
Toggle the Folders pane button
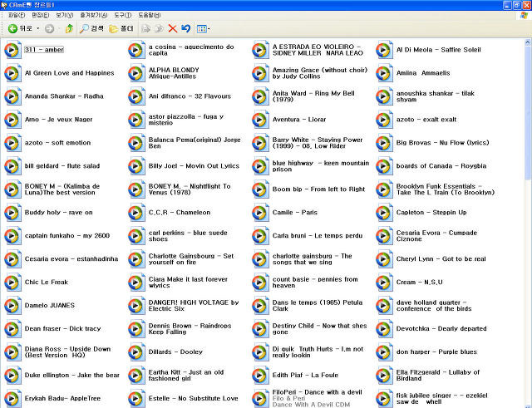[121, 29]
